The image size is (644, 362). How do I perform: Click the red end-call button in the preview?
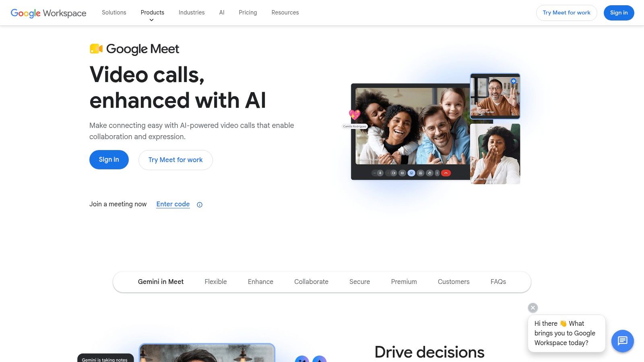coord(446,173)
